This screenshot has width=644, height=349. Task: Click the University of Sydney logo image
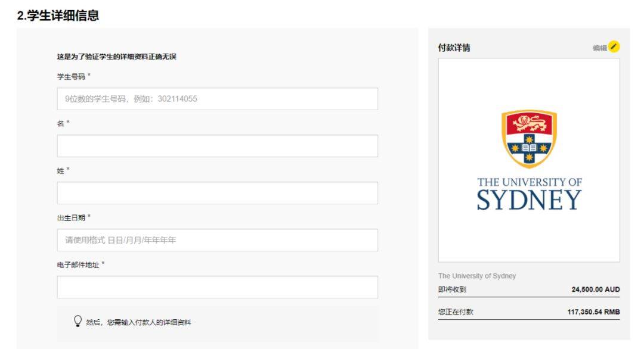click(529, 160)
